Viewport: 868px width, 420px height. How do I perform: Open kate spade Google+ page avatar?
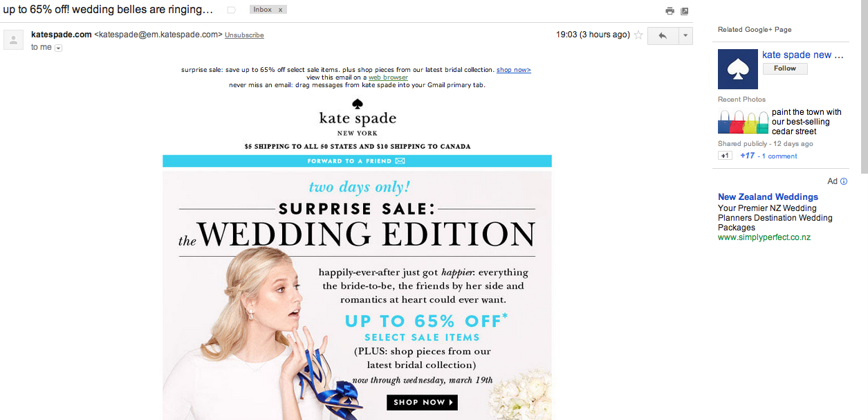(738, 69)
